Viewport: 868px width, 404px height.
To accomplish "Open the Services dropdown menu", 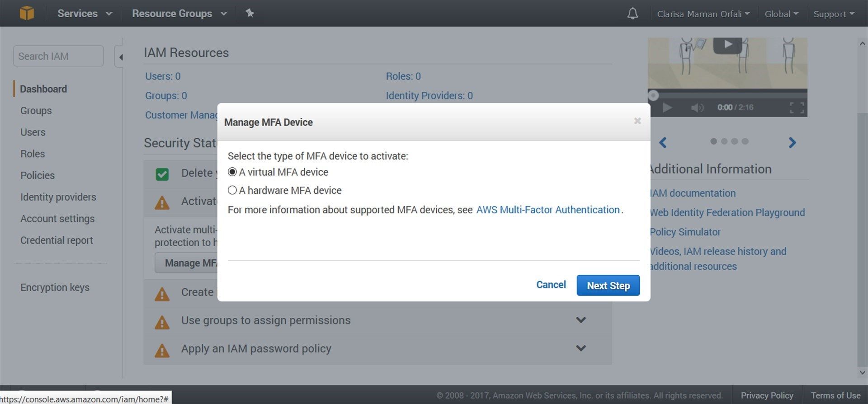I will pyautogui.click(x=85, y=14).
